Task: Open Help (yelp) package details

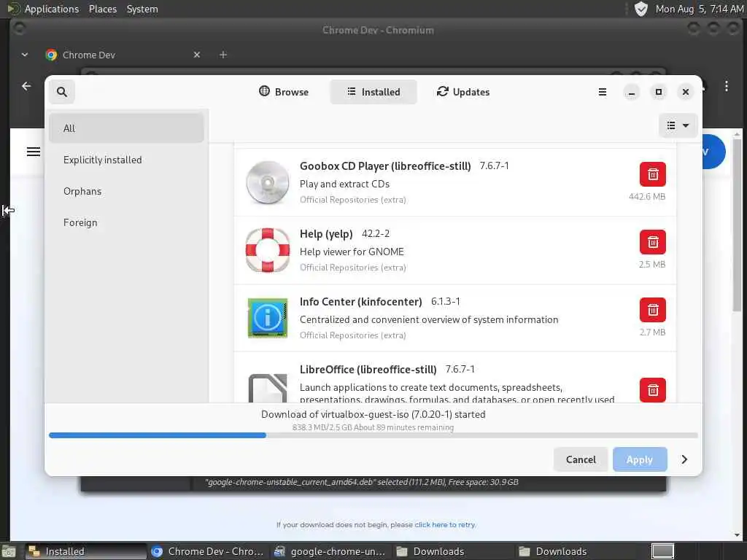Action: point(455,251)
